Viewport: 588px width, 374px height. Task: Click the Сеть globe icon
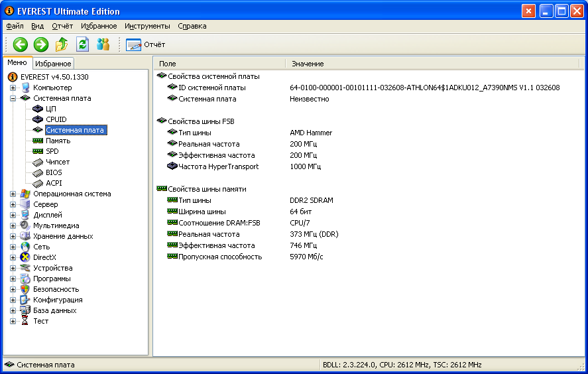pos(25,247)
